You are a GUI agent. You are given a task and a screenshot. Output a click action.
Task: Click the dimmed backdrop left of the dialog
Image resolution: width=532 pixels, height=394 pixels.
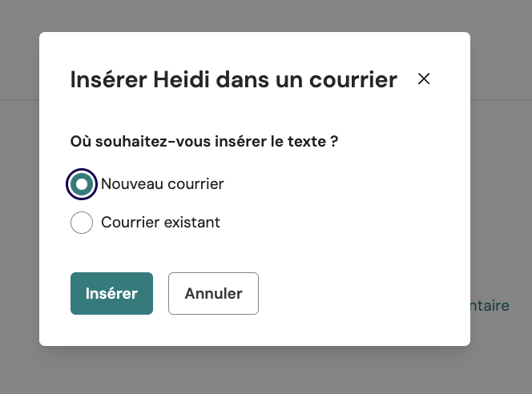tap(19, 200)
